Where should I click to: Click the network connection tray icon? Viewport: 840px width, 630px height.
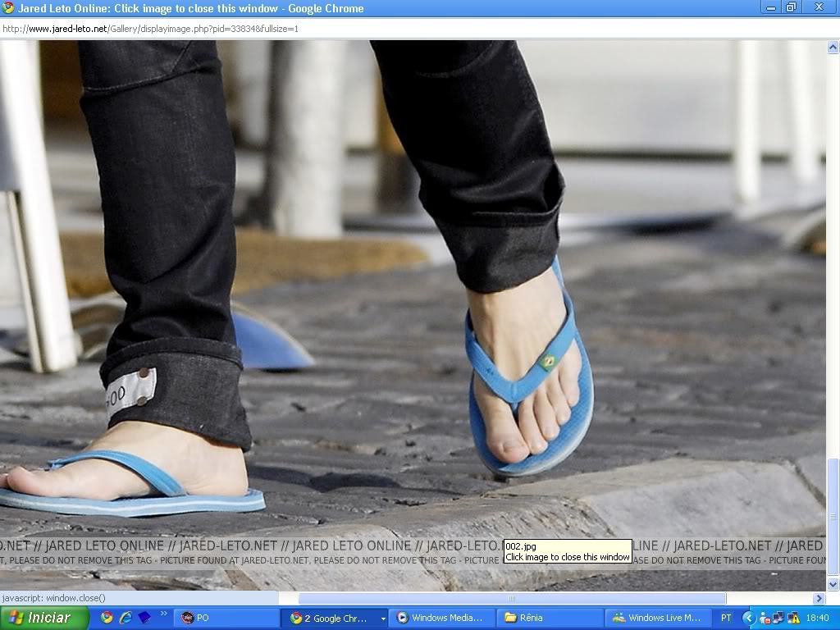pos(778,618)
